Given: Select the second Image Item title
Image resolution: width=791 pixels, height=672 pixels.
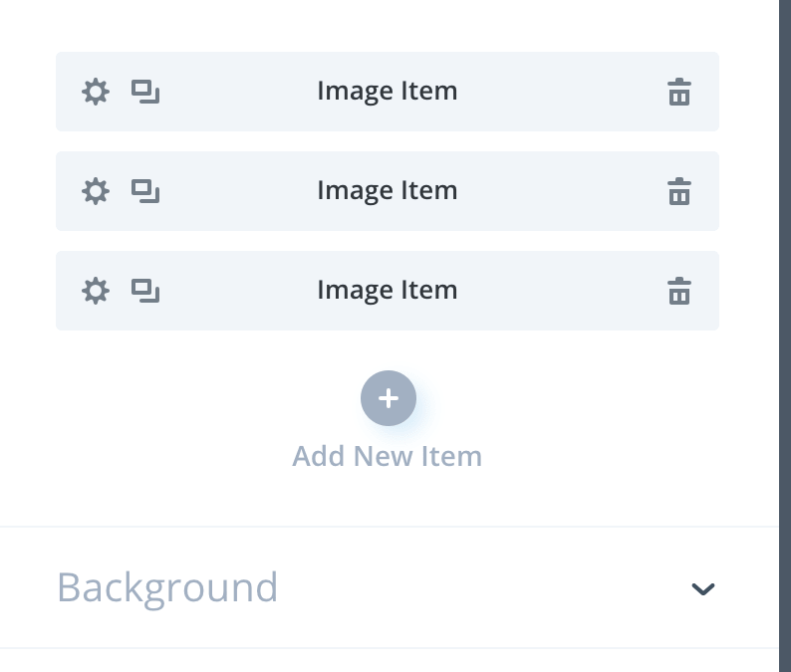Looking at the screenshot, I should coord(387,190).
